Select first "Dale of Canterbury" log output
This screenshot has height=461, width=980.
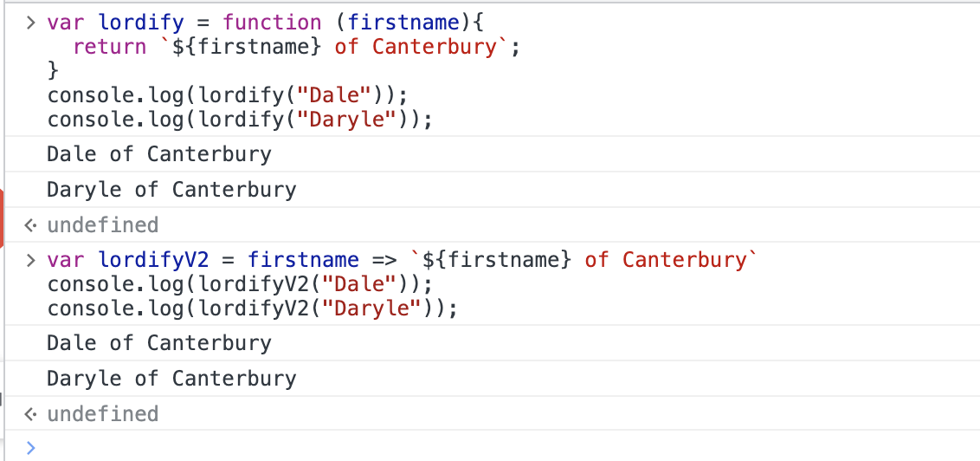click(x=158, y=154)
